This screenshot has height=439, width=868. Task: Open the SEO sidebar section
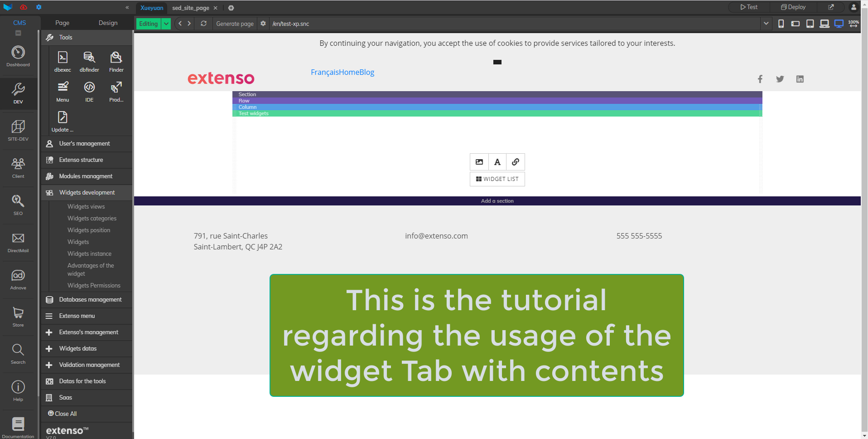[18, 205]
